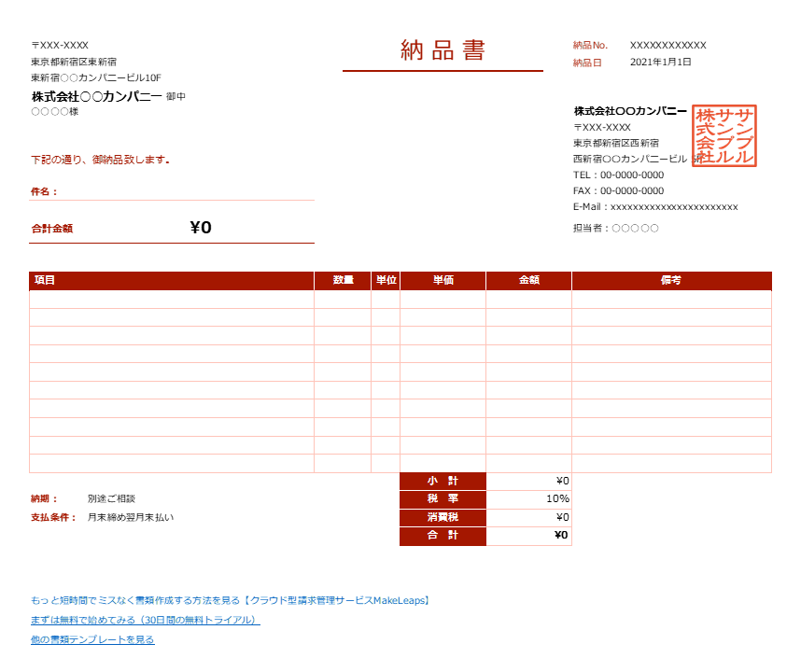This screenshot has width=801, height=672.
Task: Click the 備考 column header
Action: (671, 280)
